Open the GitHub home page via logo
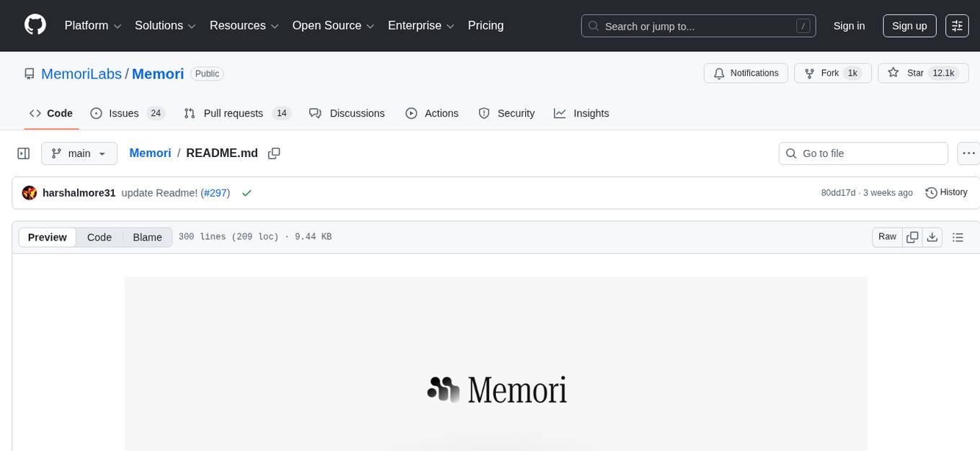The height and width of the screenshot is (451, 980). tap(35, 25)
